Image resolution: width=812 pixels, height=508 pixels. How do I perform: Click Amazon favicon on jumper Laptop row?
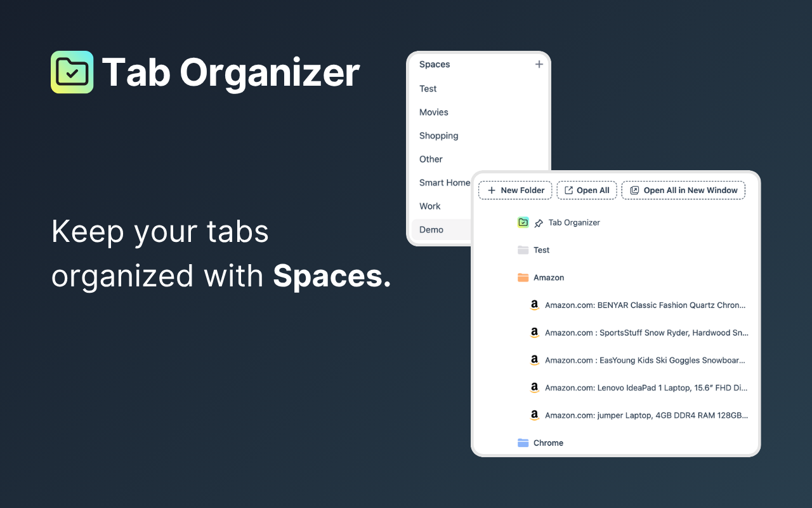click(534, 415)
